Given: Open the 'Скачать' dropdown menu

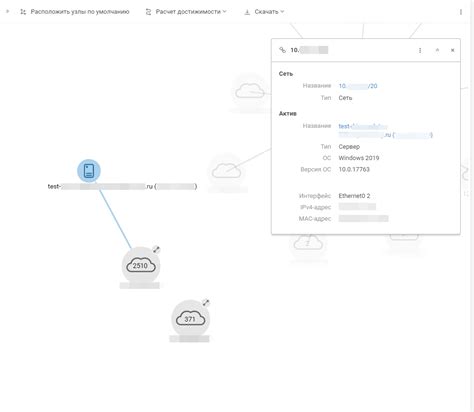Looking at the screenshot, I should [x=264, y=12].
